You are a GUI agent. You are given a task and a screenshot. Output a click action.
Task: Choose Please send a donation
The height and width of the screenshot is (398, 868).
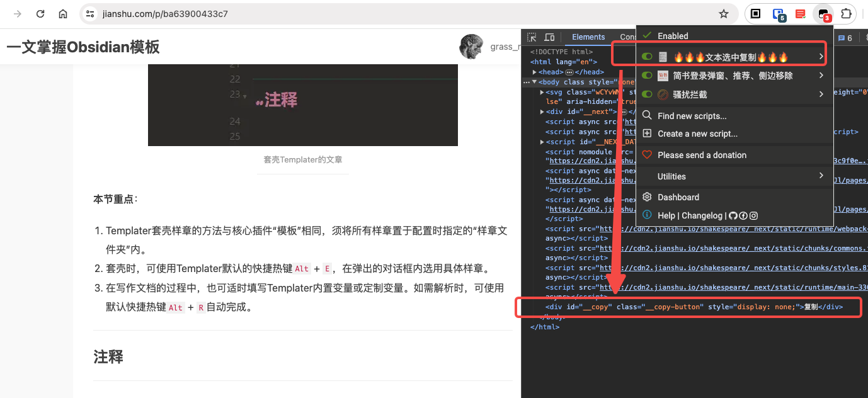[702, 155]
